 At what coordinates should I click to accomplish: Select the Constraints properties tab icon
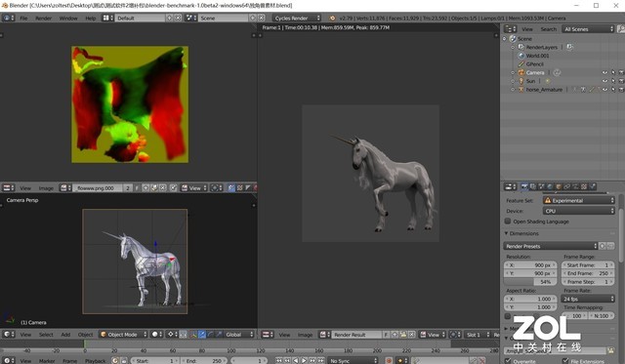pos(567,186)
